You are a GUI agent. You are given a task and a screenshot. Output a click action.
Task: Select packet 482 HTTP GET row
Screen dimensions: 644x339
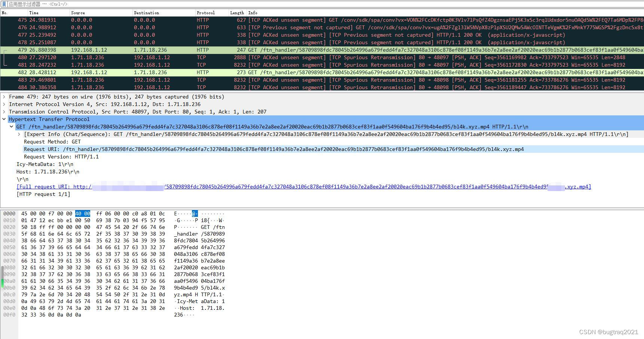(x=322, y=72)
